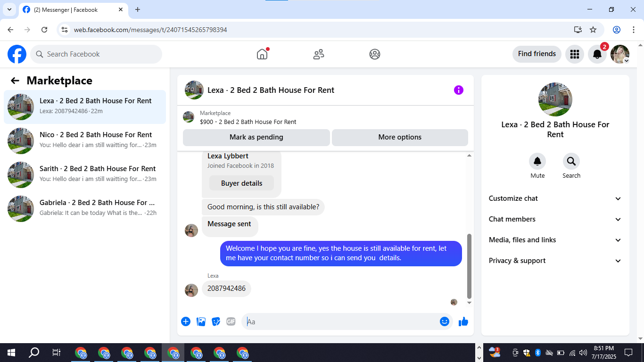Screen dimensions: 644x362
Task: Navigate back with browser back arrow
Action: point(10,30)
